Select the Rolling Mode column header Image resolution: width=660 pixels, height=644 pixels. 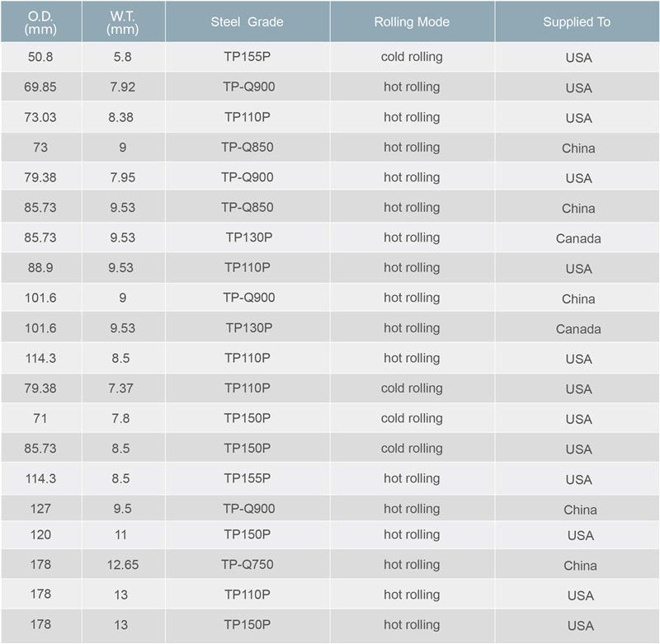412,21
